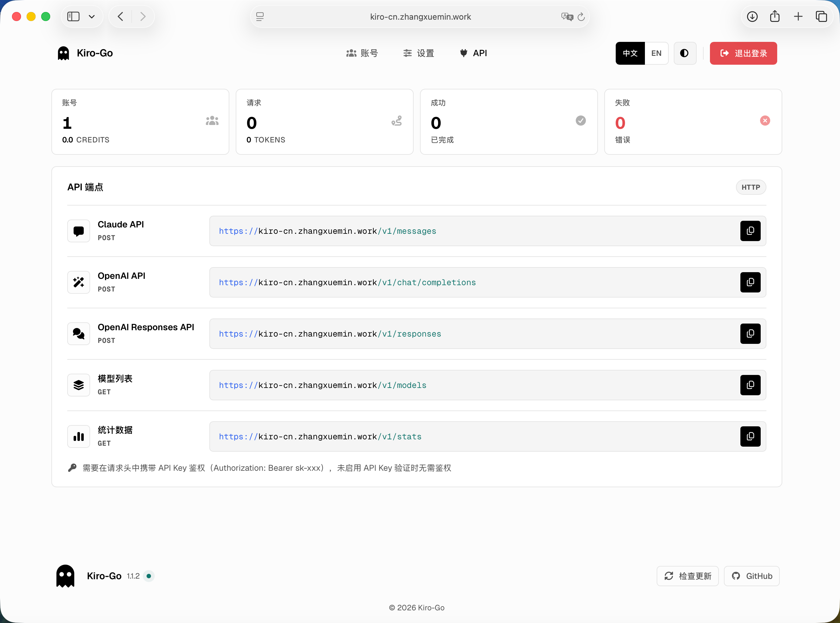Click the OpenAI API magic wand icon

point(78,282)
